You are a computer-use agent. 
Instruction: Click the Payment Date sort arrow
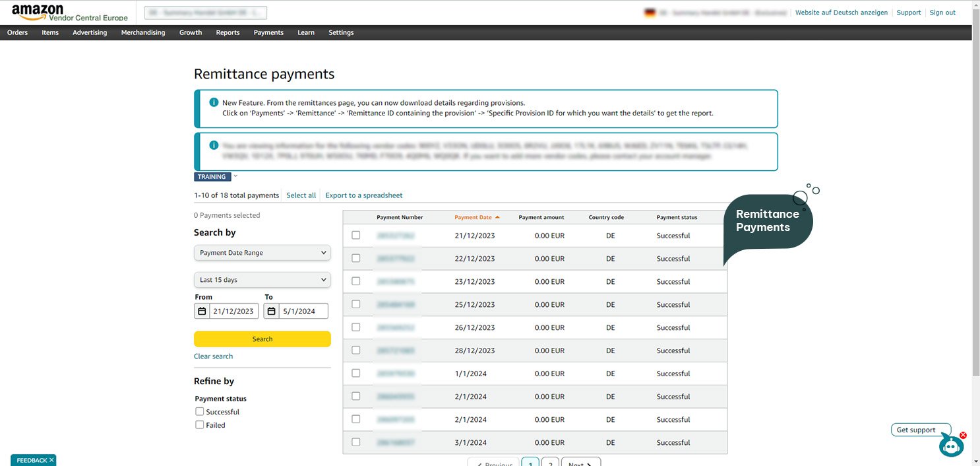point(497,217)
